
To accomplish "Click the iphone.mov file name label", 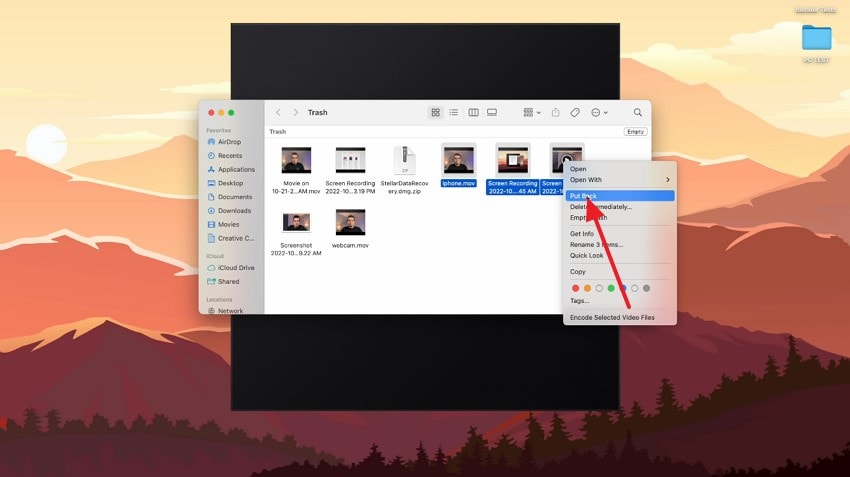I will tap(459, 183).
